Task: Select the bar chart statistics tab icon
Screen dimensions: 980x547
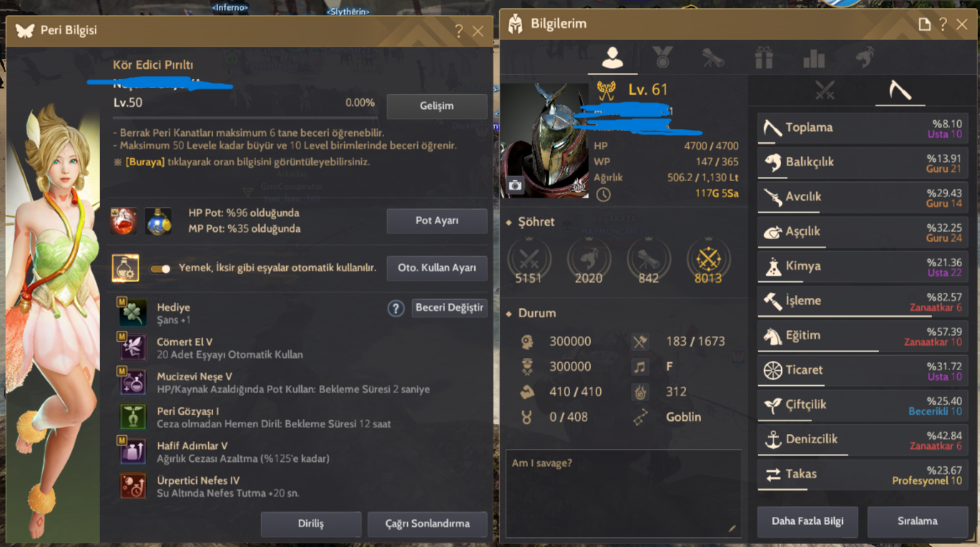Action: coord(814,58)
